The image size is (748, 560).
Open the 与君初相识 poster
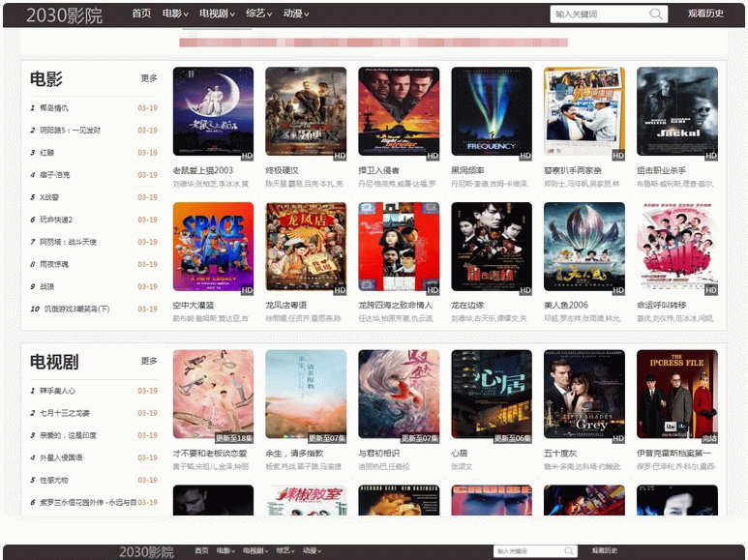(399, 395)
